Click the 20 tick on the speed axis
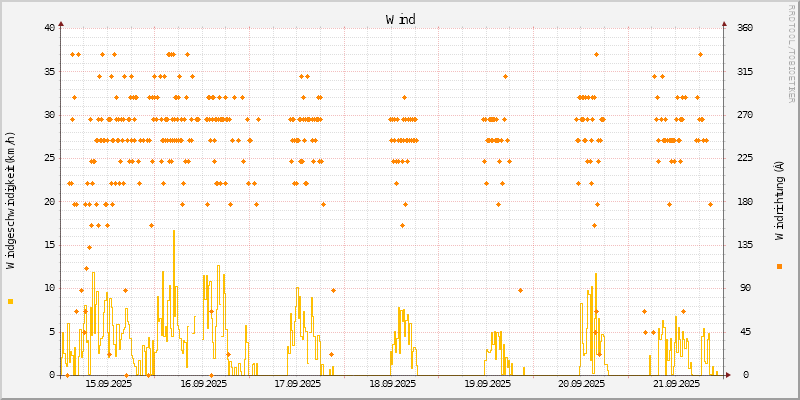This screenshot has height=400, width=800. [x=49, y=201]
